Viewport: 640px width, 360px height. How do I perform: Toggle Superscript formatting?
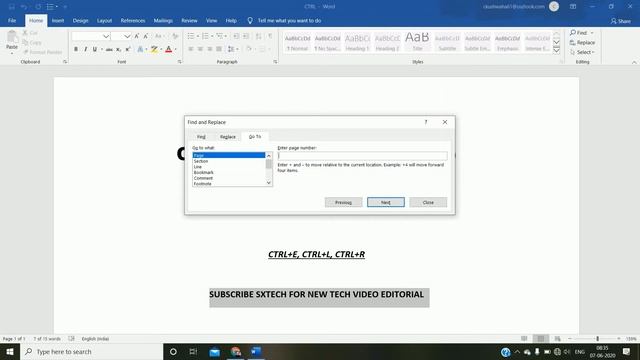128,49
